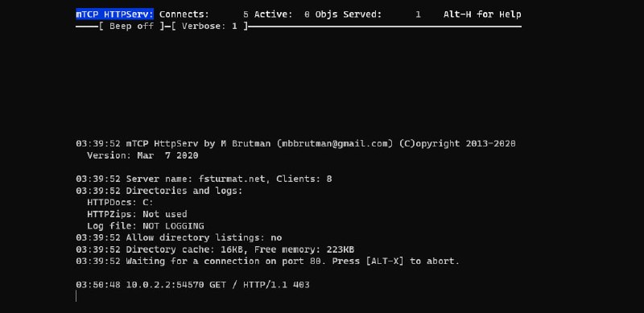The width and height of the screenshot is (644, 313).
Task: Click the 10.0.2.2:54570 client address
Action: 165,285
